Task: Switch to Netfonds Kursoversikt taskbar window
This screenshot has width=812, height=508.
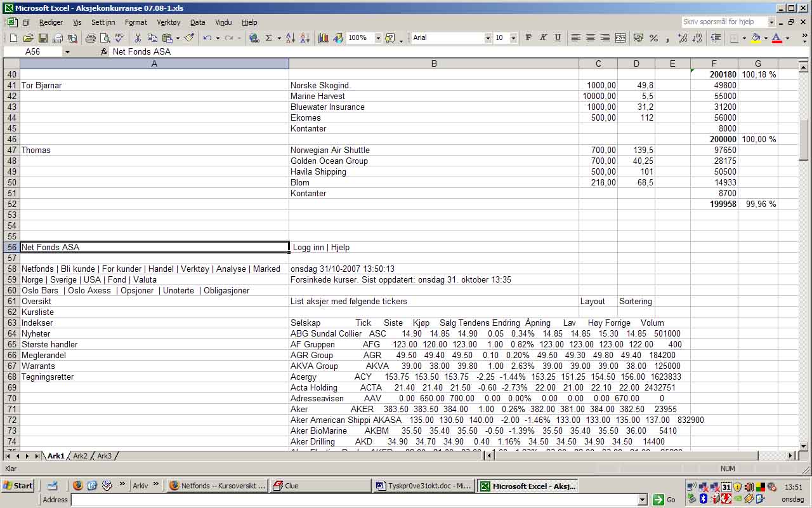Action: click(218, 486)
